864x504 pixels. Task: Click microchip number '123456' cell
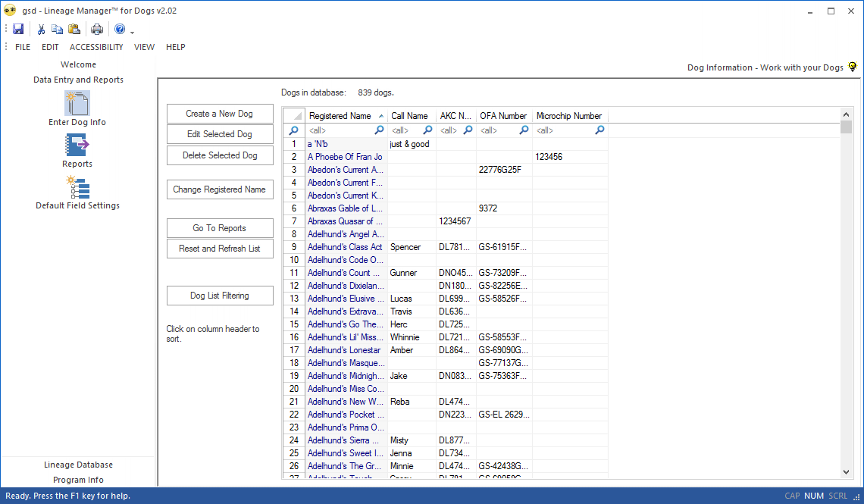(x=570, y=157)
